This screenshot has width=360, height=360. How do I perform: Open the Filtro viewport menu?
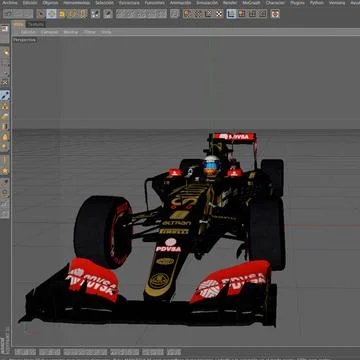[x=89, y=32]
